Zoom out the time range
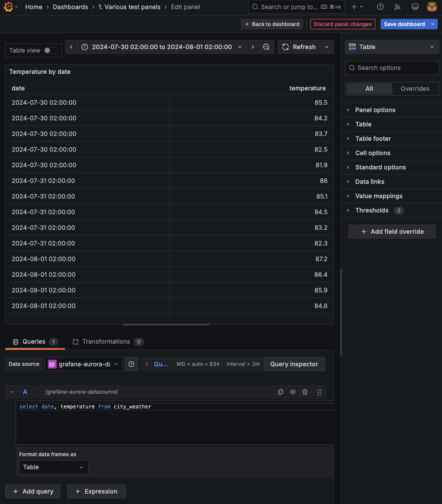442x504 pixels. click(266, 47)
